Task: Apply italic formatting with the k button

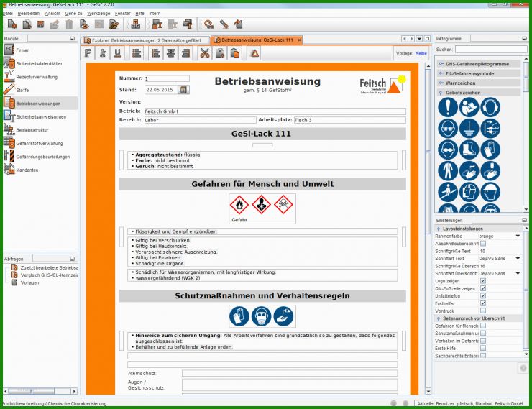Action: pyautogui.click(x=103, y=53)
